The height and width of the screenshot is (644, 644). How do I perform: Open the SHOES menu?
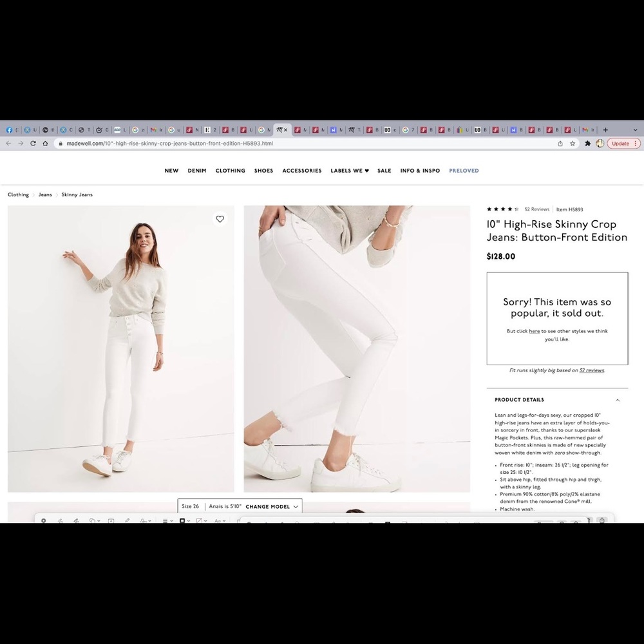coord(263,171)
